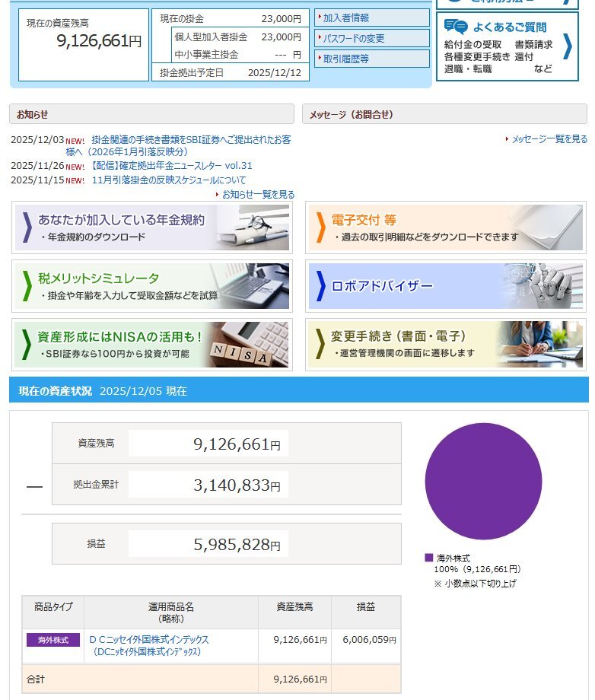
Task: Open the 資産形成にはNISAの活用も banner
Action: tap(152, 345)
